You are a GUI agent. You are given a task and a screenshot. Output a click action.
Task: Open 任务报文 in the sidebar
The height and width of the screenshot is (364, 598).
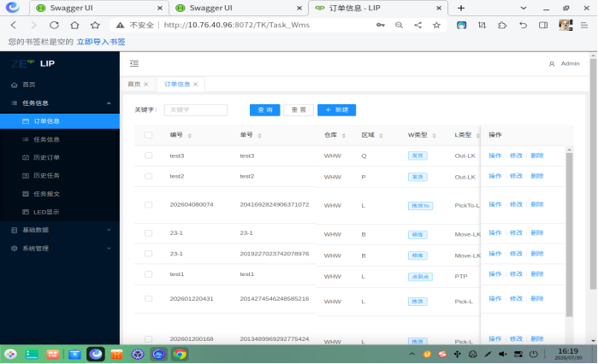60,194
